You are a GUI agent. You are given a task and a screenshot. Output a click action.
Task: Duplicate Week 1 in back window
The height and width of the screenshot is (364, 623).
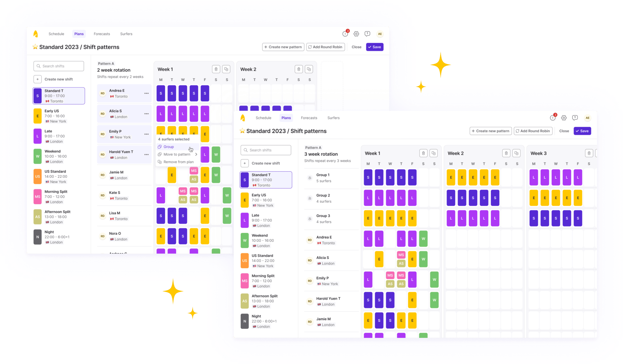pyautogui.click(x=226, y=69)
